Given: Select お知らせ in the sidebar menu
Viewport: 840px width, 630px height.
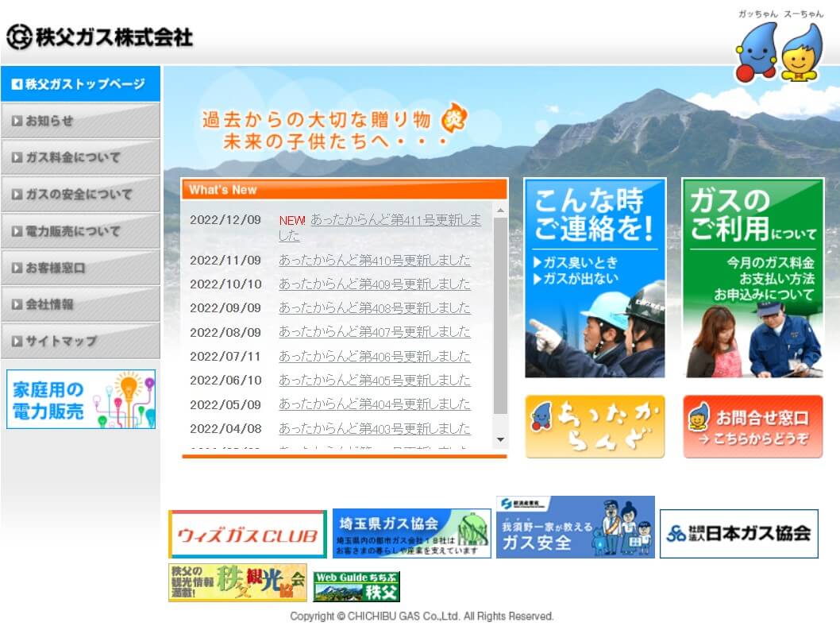Looking at the screenshot, I should [x=80, y=120].
